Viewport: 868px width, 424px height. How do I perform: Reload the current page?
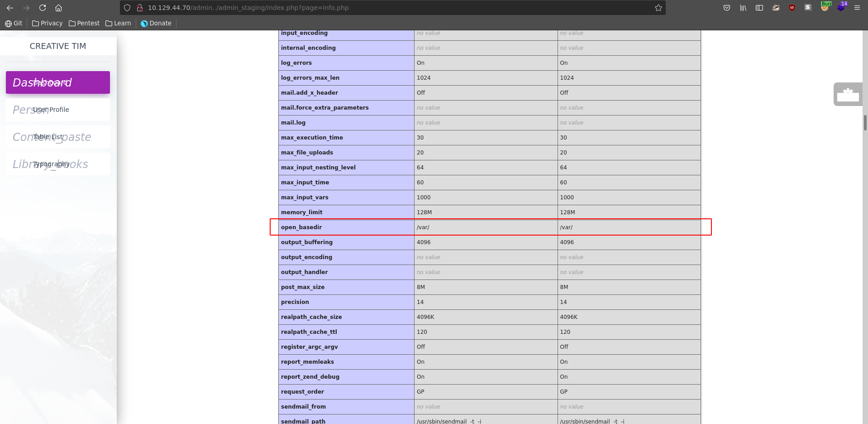coord(43,8)
